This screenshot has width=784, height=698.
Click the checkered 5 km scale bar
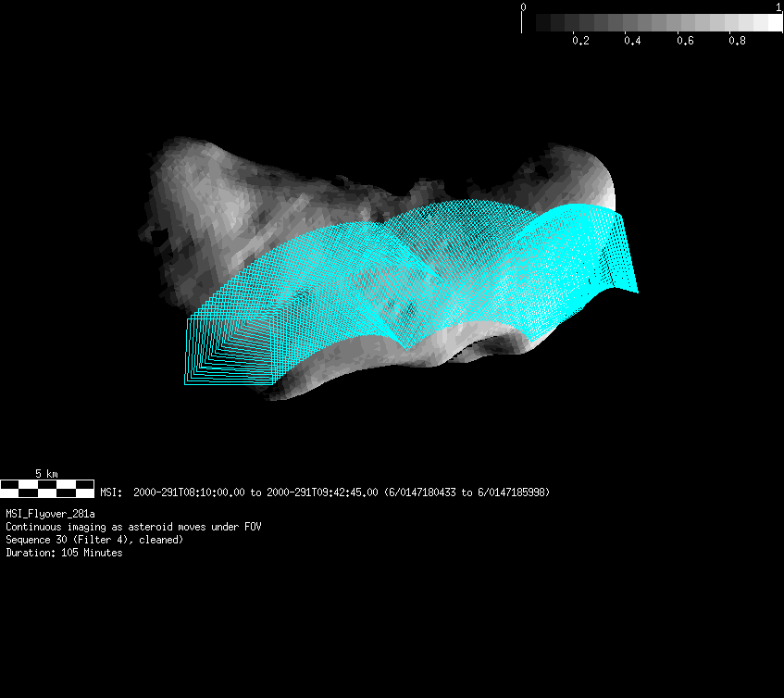point(47,489)
